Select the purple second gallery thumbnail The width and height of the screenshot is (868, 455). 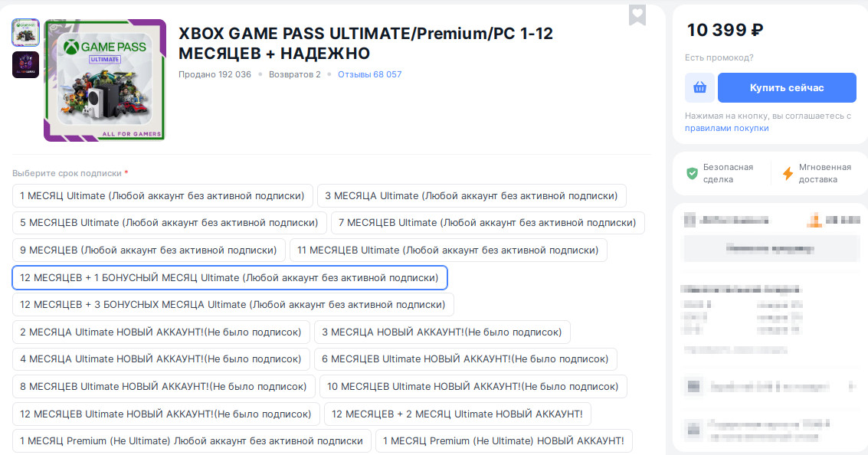(25, 63)
